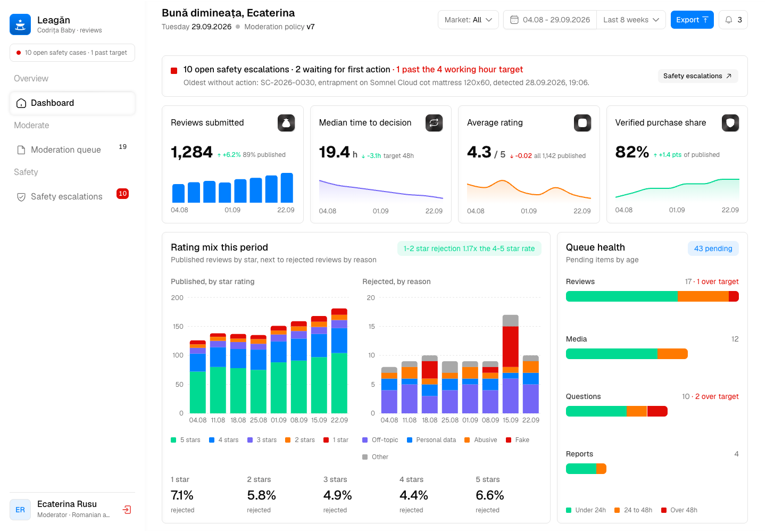This screenshot has height=532, width=766.
Task: Go to Dashboard in sidebar
Action: click(x=72, y=103)
